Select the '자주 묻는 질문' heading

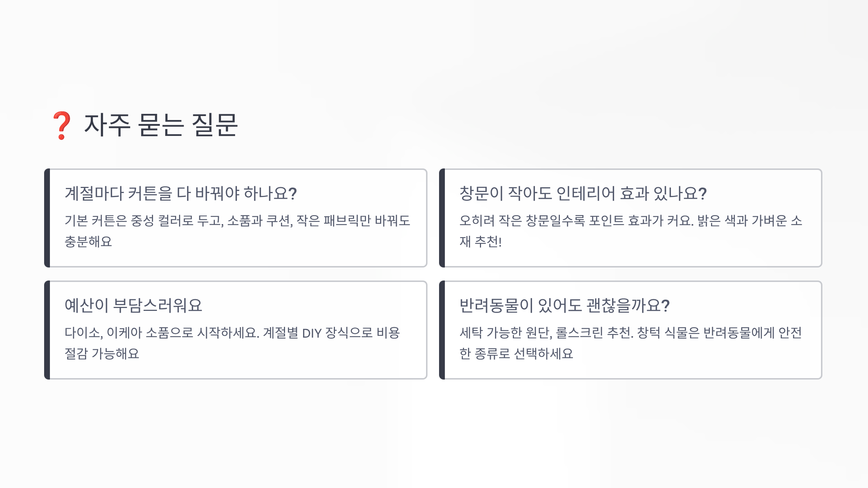[161, 125]
